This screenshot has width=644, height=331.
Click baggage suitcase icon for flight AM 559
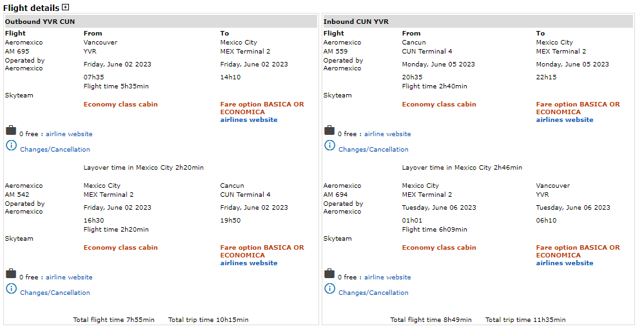(x=329, y=130)
